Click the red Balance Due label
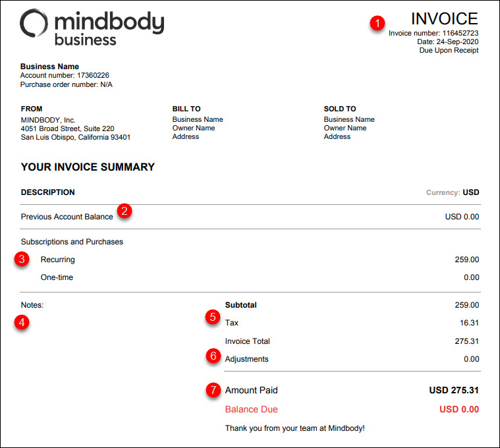The height and width of the screenshot is (448, 500). pyautogui.click(x=251, y=409)
